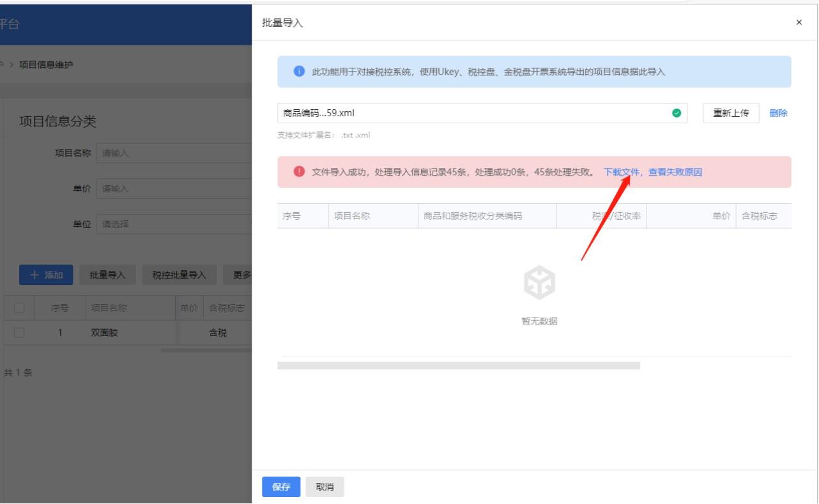Click the 保存 button to save import
Image resolution: width=819 pixels, height=504 pixels.
point(280,486)
